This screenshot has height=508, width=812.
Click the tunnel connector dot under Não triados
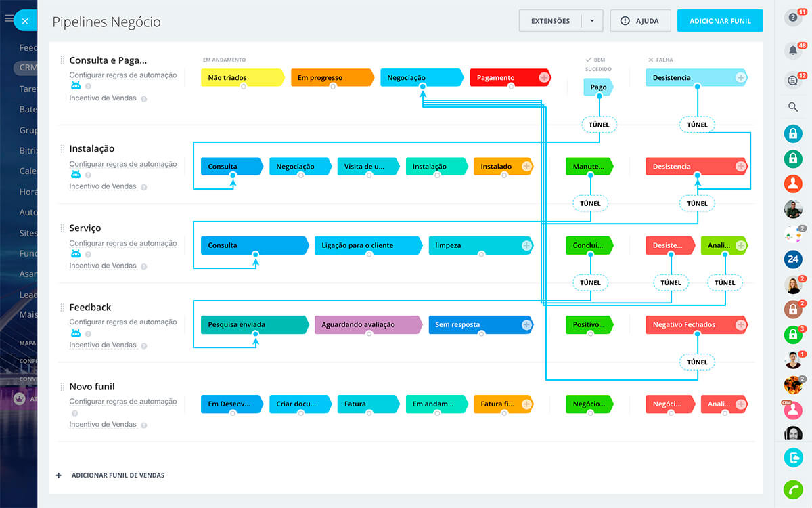click(x=243, y=87)
